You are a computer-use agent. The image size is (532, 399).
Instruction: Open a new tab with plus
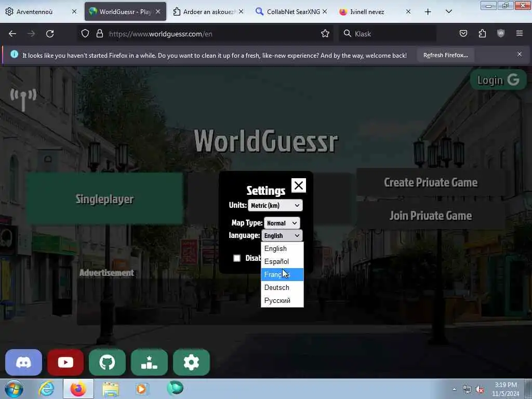[x=428, y=12]
